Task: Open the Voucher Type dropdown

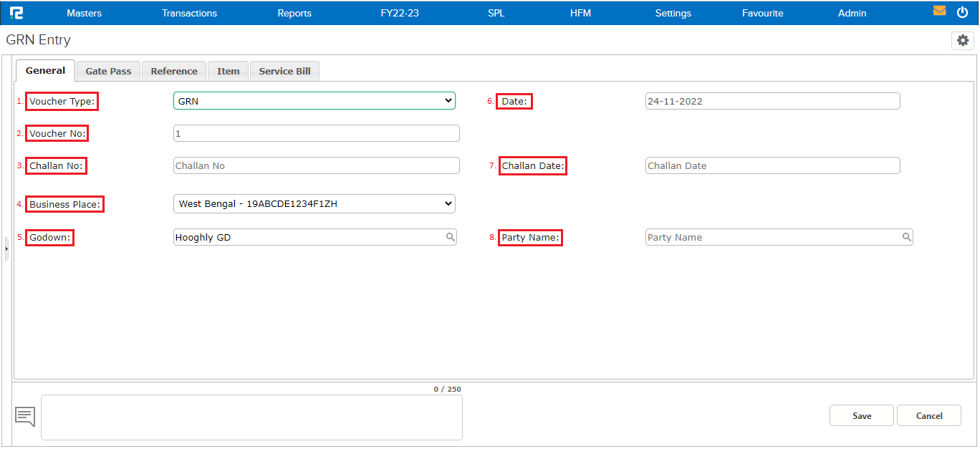Action: (x=314, y=101)
